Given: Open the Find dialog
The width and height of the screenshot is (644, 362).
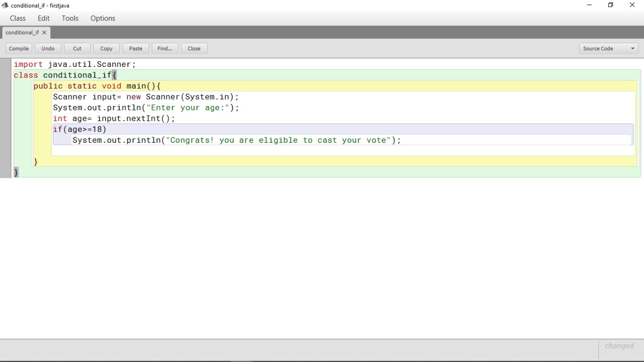Looking at the screenshot, I should pyautogui.click(x=165, y=48).
